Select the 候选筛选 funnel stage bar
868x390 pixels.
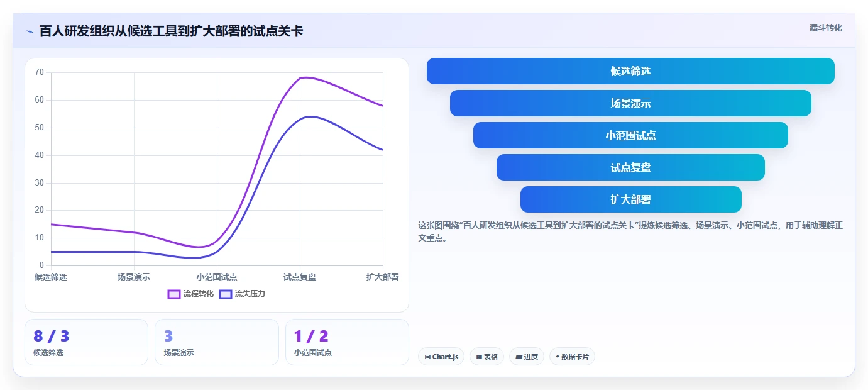click(x=630, y=71)
